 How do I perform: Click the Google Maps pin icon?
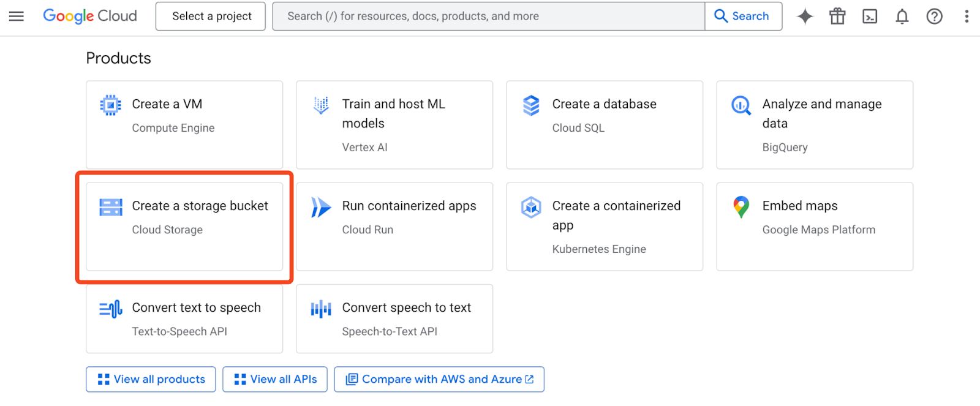(741, 207)
